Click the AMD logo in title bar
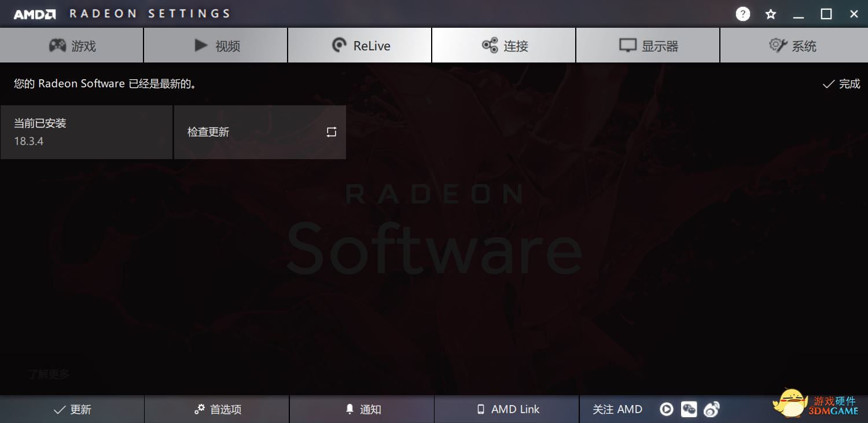 [35, 14]
